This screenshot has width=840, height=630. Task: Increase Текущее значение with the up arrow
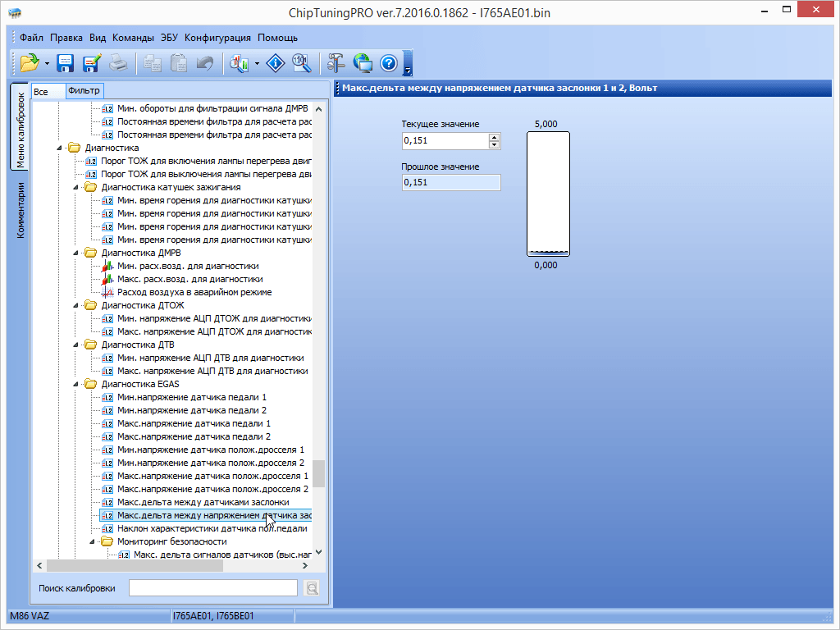(x=494, y=137)
